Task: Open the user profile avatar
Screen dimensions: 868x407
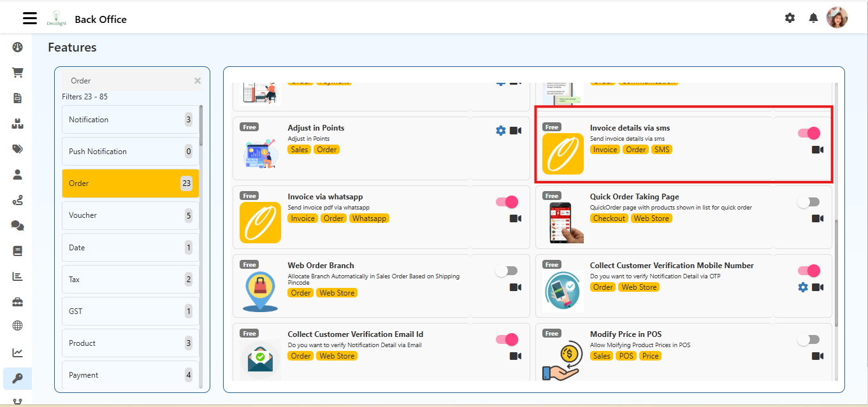Action: click(x=837, y=18)
